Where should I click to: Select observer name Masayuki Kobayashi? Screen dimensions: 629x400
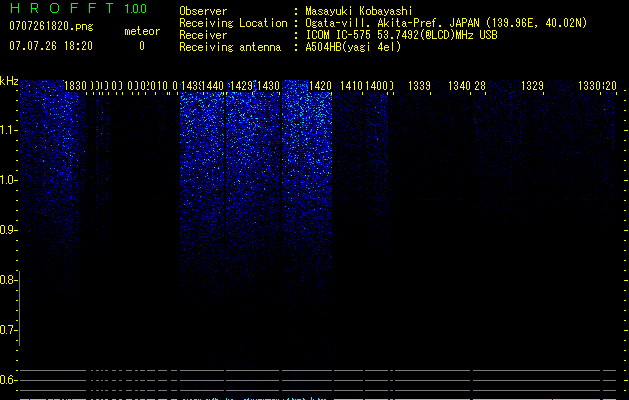(x=359, y=11)
